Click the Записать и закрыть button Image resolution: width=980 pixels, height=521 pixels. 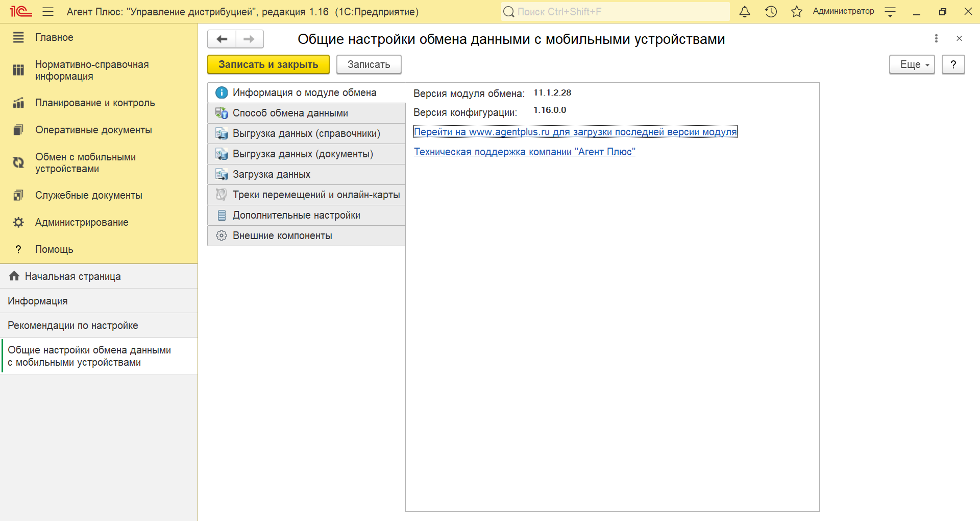point(268,64)
